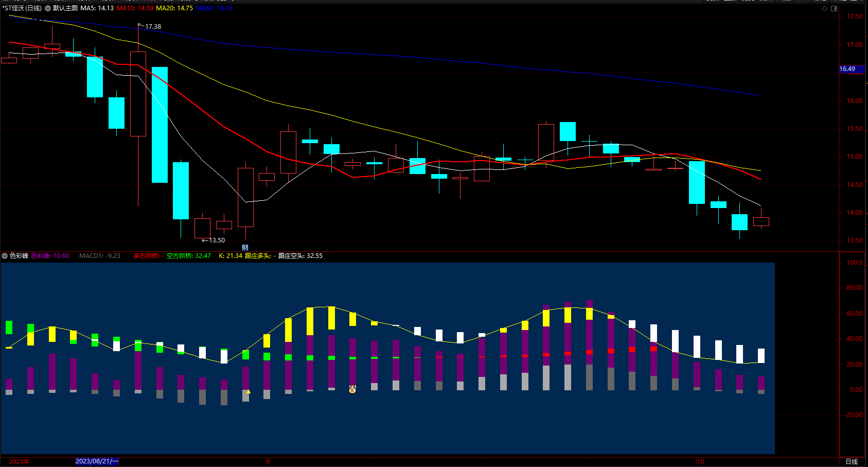Click the 15.00 price axis label
The image size is (868, 467).
pos(855,157)
